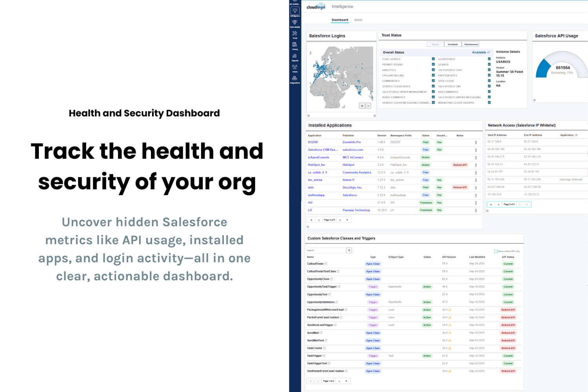
Task: Expand the Overall Status Available chevron
Action: (x=488, y=52)
